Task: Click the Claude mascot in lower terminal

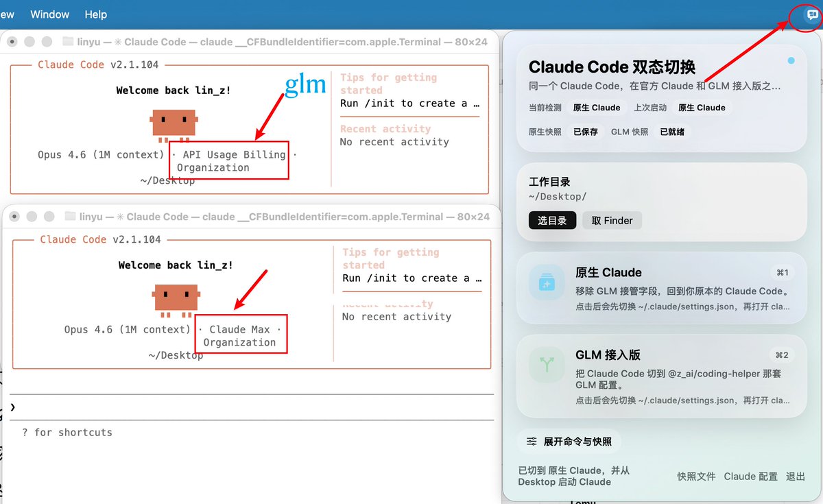Action: tap(176, 300)
